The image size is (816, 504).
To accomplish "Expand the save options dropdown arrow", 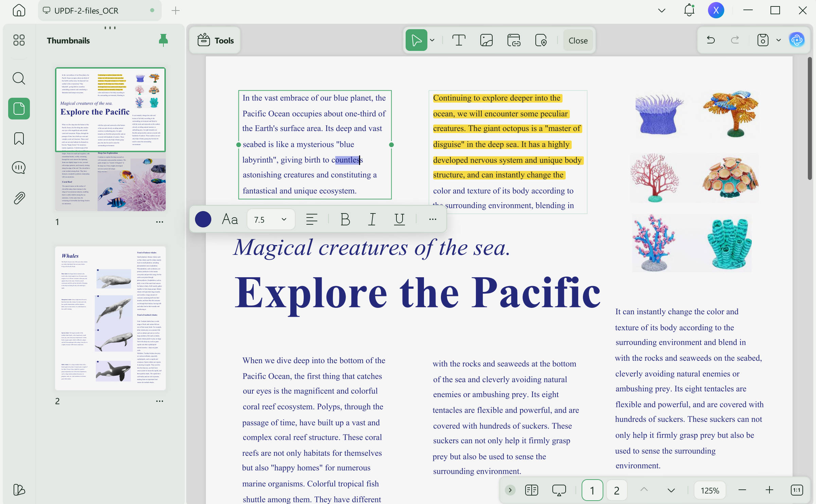I will (778, 40).
